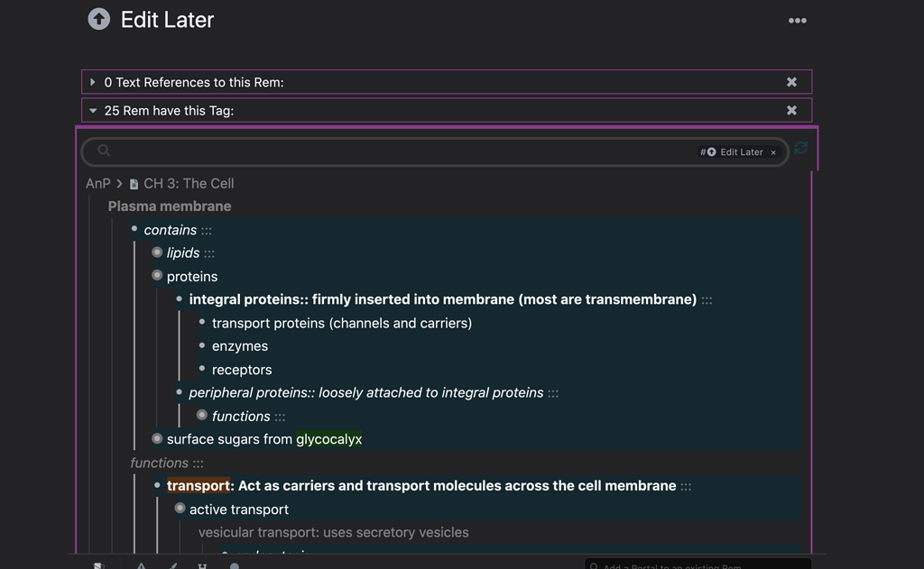Screen dimensions: 924x569
Task: Click the up-arrow icon beside Edit Later title
Action: click(99, 19)
